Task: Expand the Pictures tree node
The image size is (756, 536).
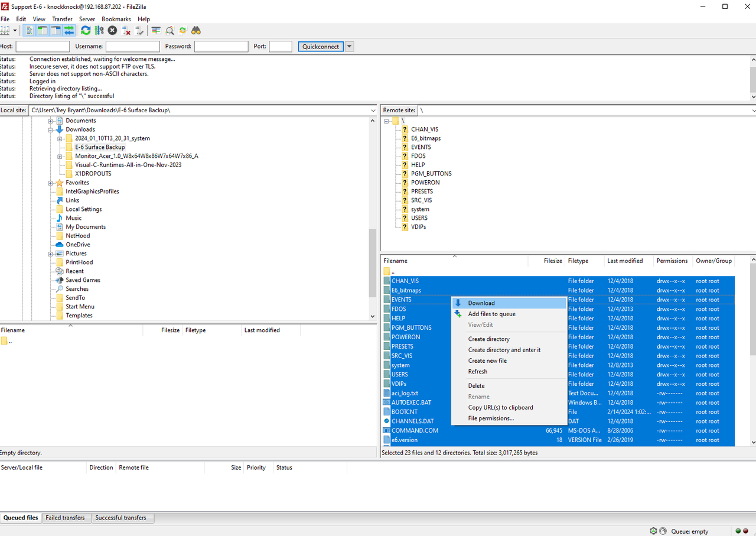Action: 51,254
